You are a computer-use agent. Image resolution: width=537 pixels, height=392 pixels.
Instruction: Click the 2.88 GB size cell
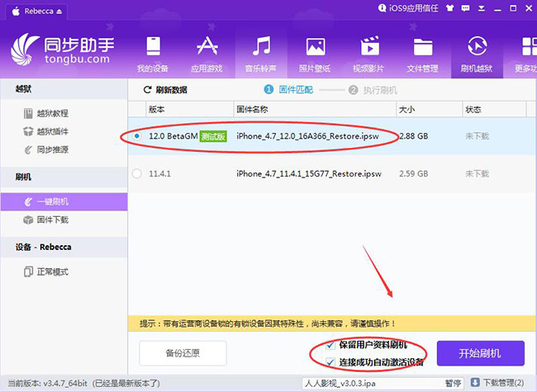(414, 136)
